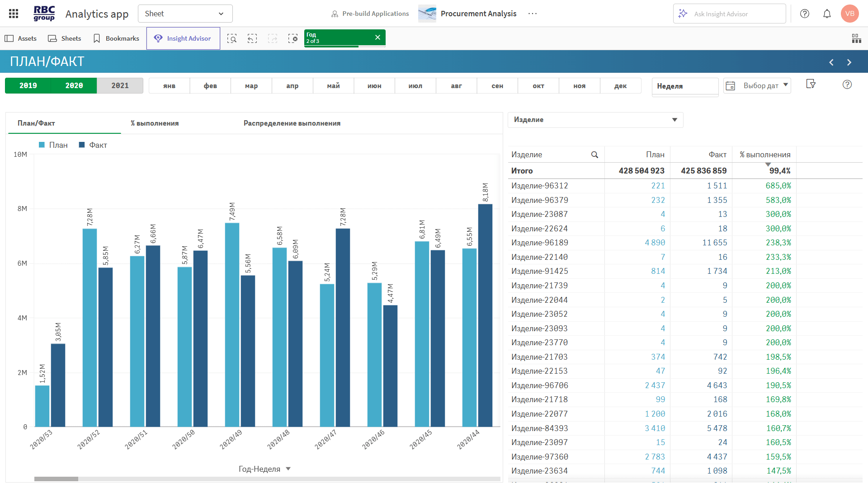
Task: Switch to the % выполнения tab
Action: coord(155,123)
